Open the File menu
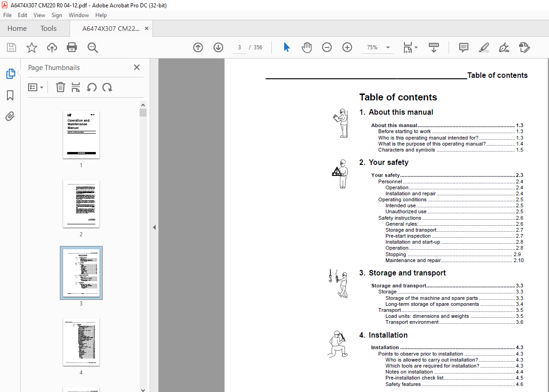Viewport: 549px width, 392px height. point(7,15)
